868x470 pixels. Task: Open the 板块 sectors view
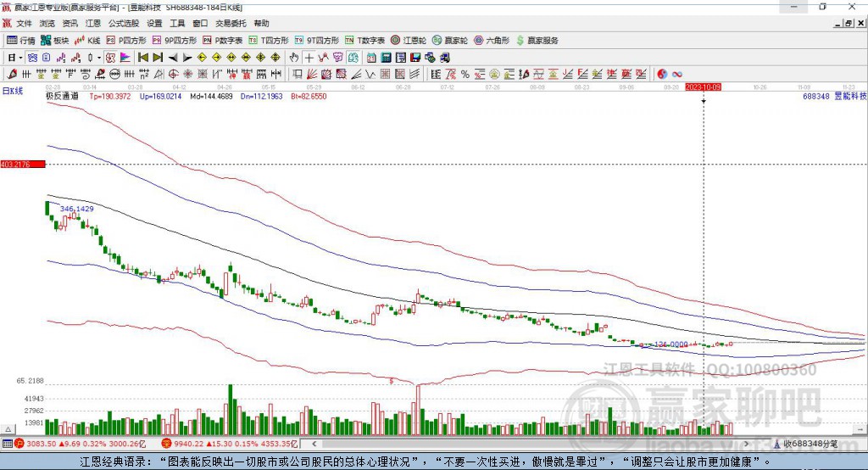tap(54, 41)
